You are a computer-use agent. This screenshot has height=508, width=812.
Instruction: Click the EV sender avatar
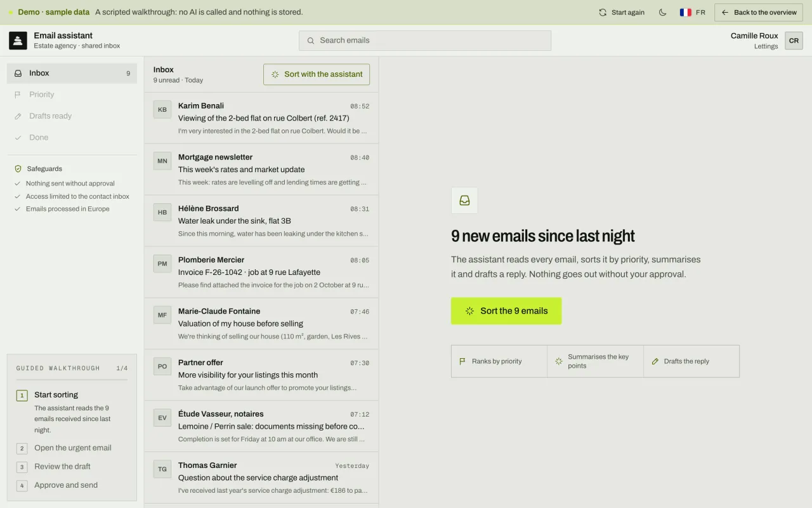[162, 418]
